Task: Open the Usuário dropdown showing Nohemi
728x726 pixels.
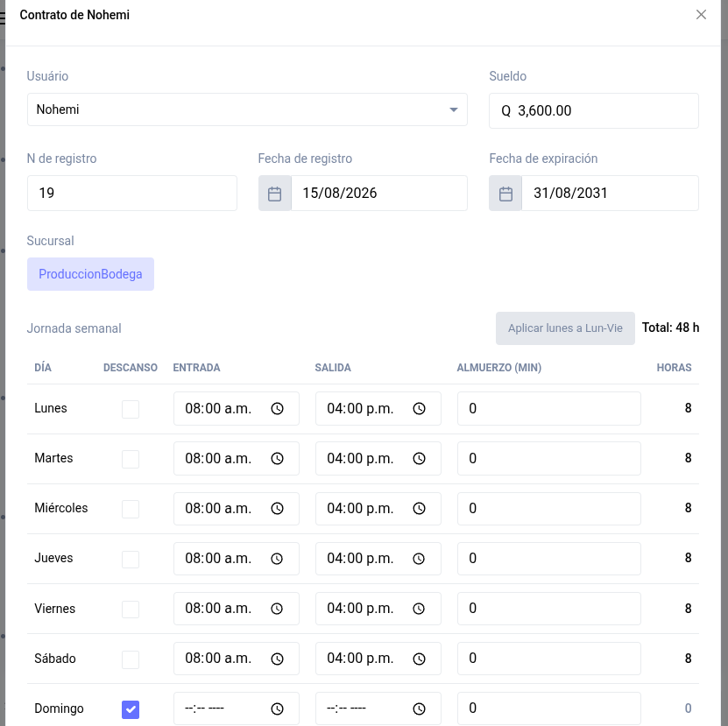Action: click(x=247, y=109)
